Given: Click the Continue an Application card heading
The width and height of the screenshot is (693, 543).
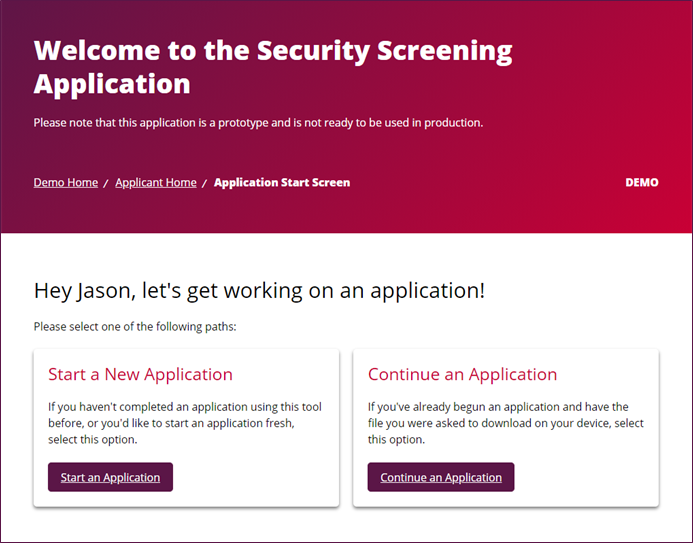Looking at the screenshot, I should [462, 375].
